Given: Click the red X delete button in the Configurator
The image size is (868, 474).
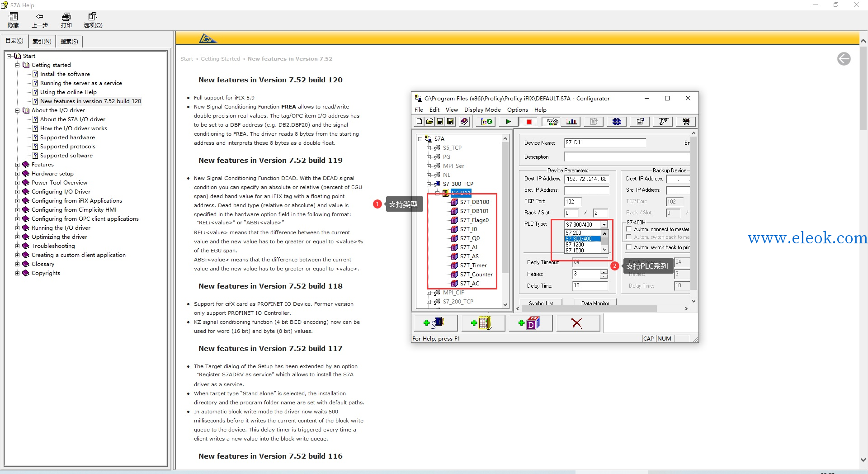Looking at the screenshot, I should [577, 323].
